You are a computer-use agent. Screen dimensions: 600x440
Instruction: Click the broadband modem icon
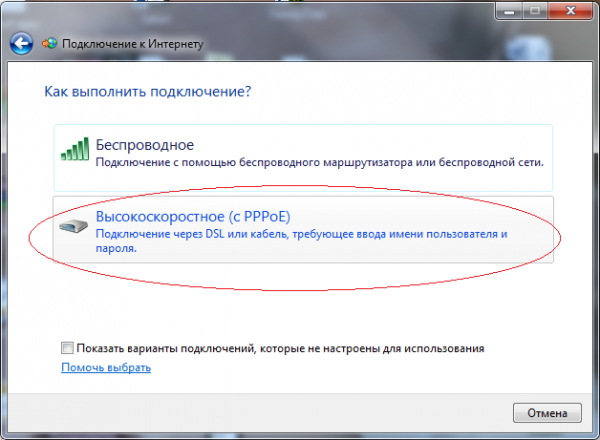(x=73, y=226)
